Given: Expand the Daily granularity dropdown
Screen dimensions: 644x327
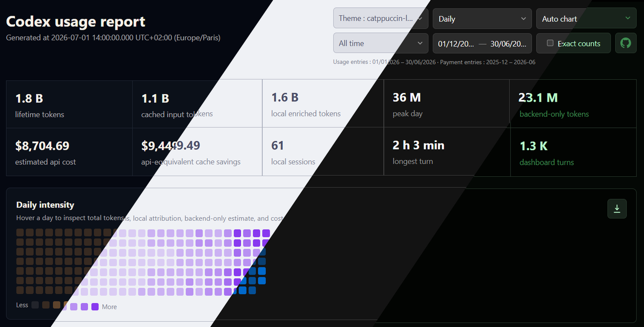Looking at the screenshot, I should 482,19.
